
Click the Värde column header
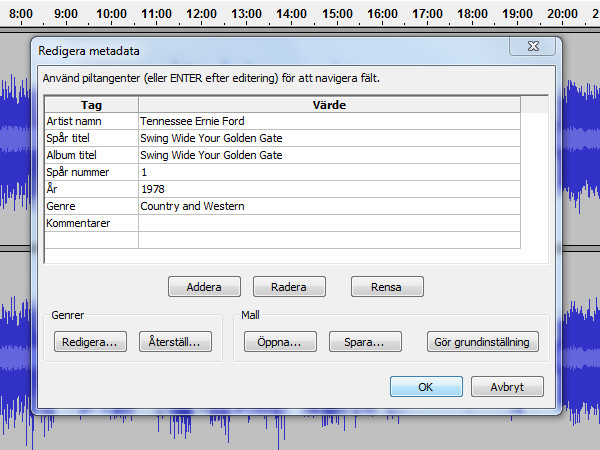pyautogui.click(x=329, y=105)
